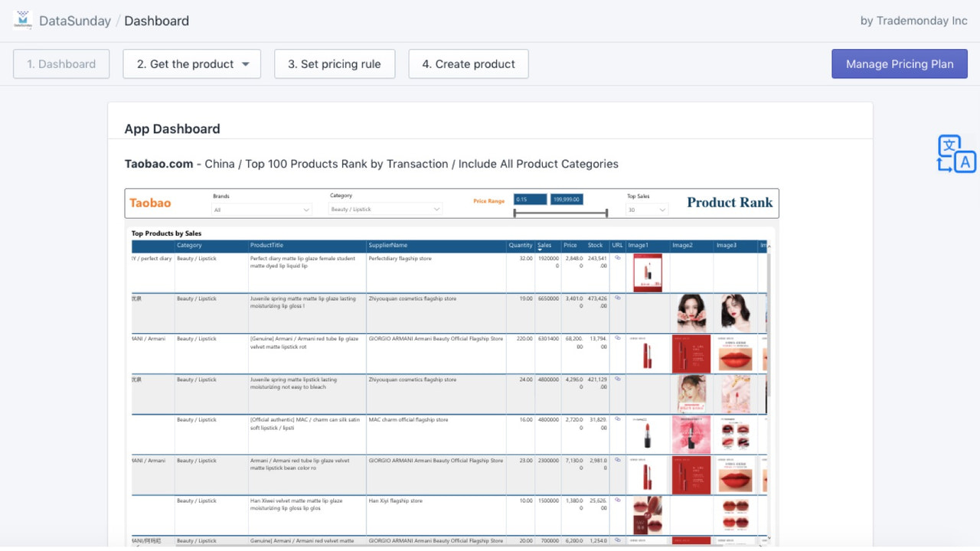Viewport: 980px width, 551px height.
Task: Click the minimum price field showing 0.15
Action: (x=529, y=198)
